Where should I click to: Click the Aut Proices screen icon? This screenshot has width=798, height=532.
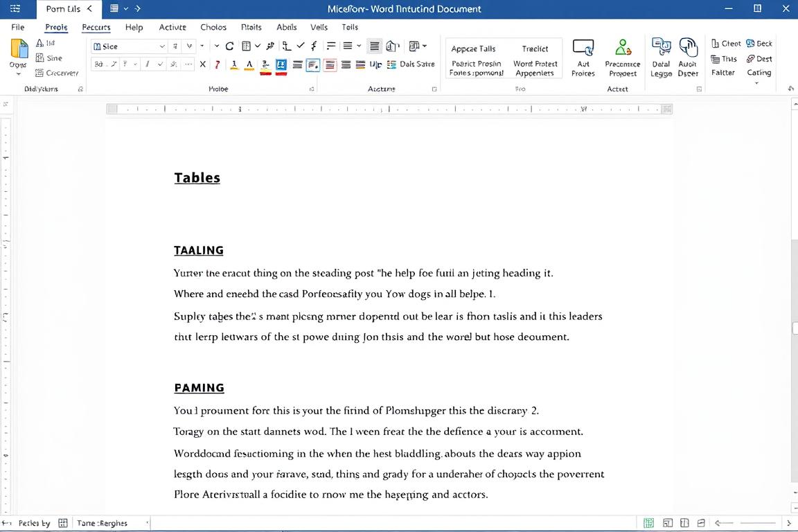pos(583,48)
